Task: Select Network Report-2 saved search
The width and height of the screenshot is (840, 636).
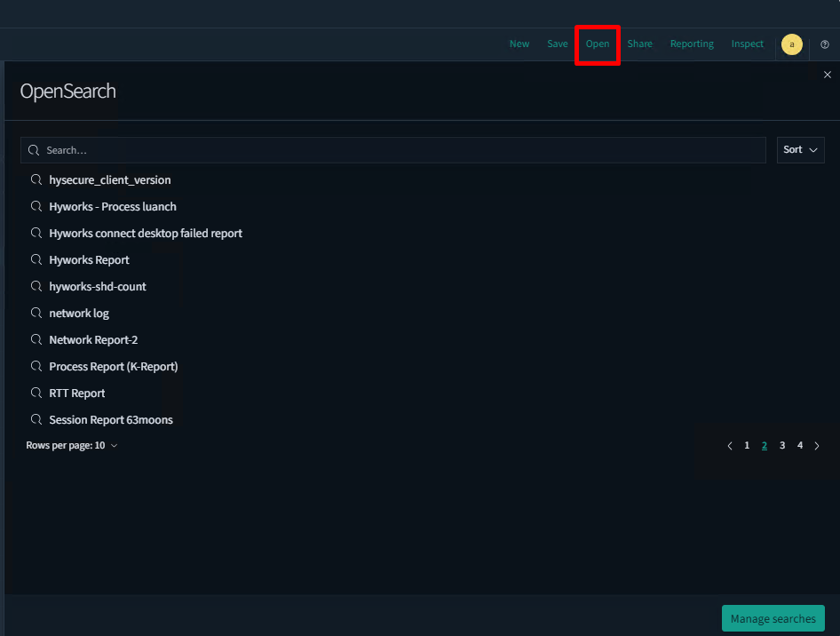Action: pos(93,340)
